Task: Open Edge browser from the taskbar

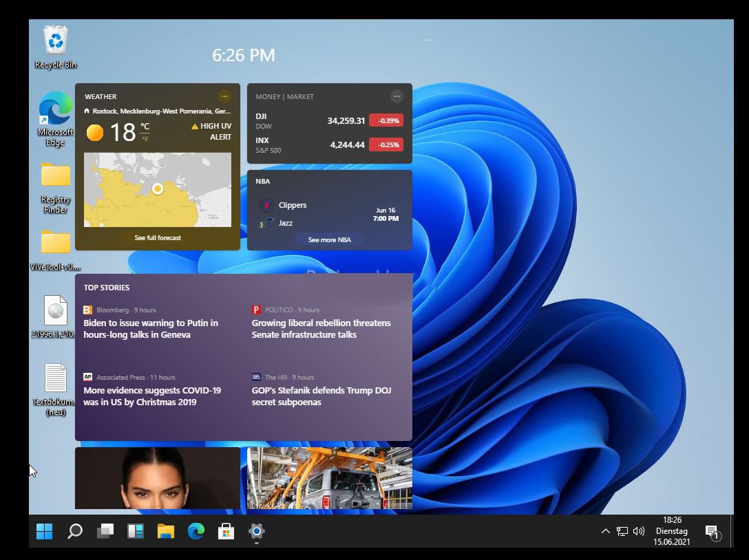Action: click(196, 531)
